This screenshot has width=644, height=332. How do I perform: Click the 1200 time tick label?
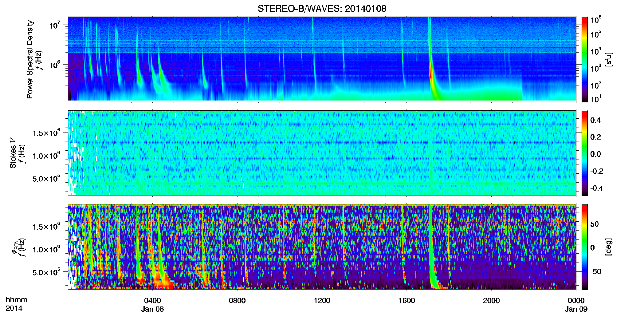point(322,300)
